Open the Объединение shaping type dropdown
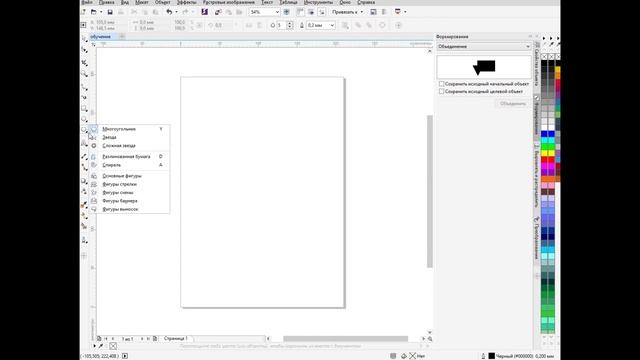The width and height of the screenshot is (640, 360). coord(484,47)
